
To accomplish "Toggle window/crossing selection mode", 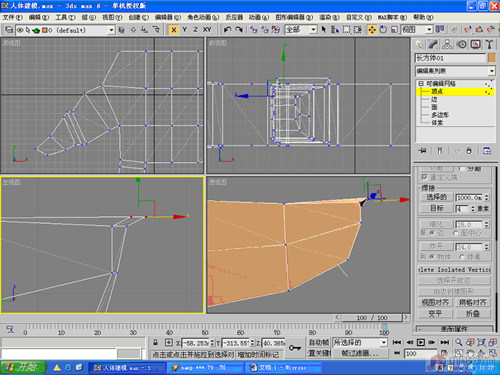I will coord(358,30).
